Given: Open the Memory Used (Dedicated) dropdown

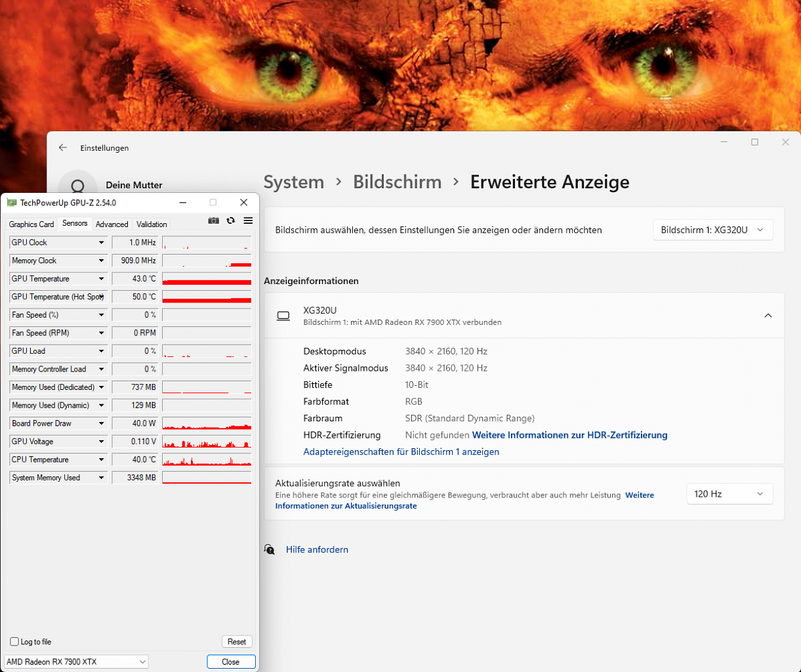Looking at the screenshot, I should [x=102, y=387].
